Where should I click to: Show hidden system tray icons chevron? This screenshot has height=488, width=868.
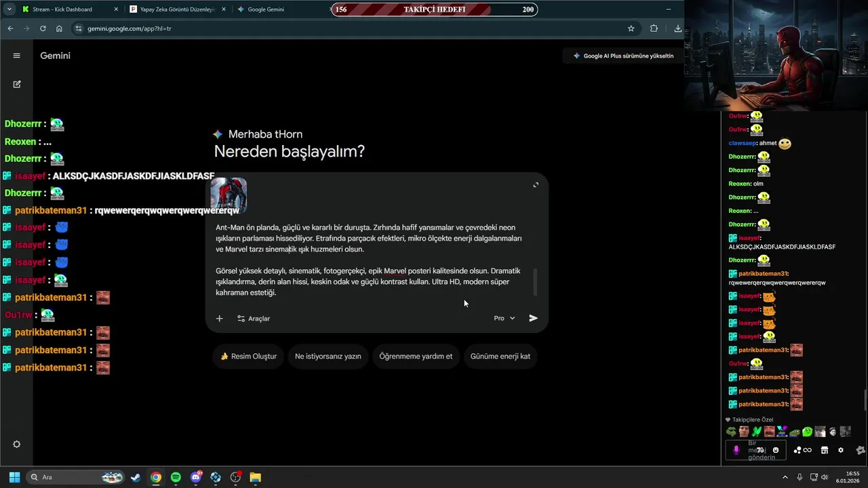coord(785,477)
